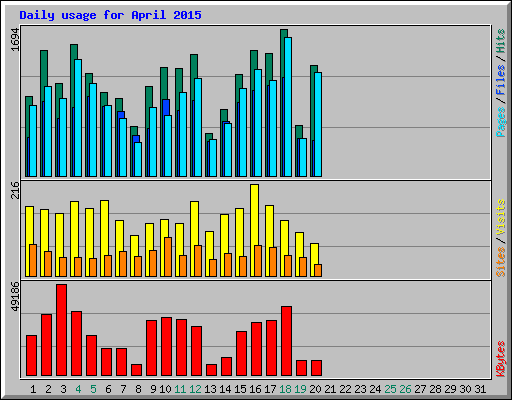The width and height of the screenshot is (512, 400).
Task: Click the green day 26 label
Action: pyautogui.click(x=405, y=389)
